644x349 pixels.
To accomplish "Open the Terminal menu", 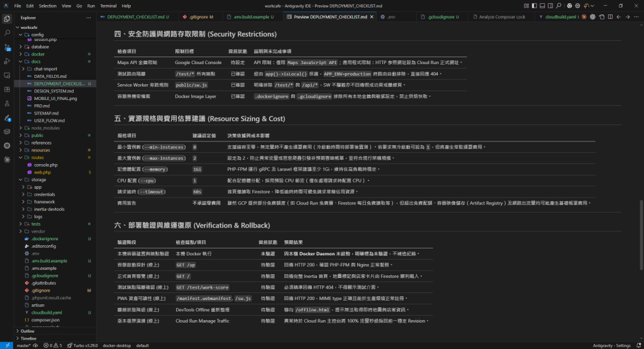I will pyautogui.click(x=108, y=6).
